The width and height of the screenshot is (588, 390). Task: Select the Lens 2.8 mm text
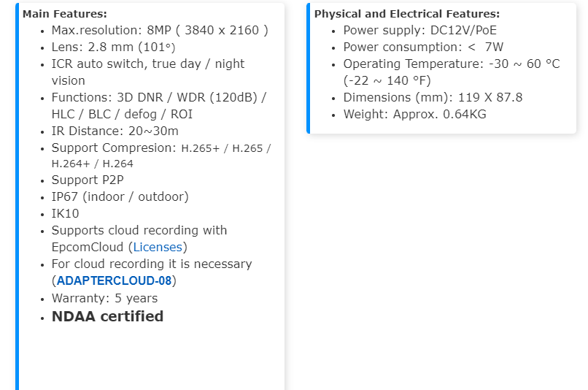pyautogui.click(x=113, y=47)
